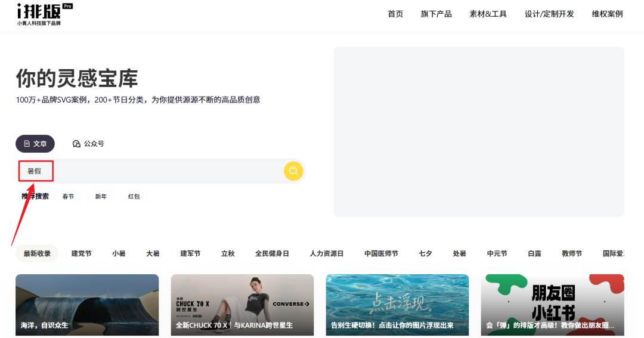Select the 建军节 category
Screen dimensions: 644x338
(190, 253)
